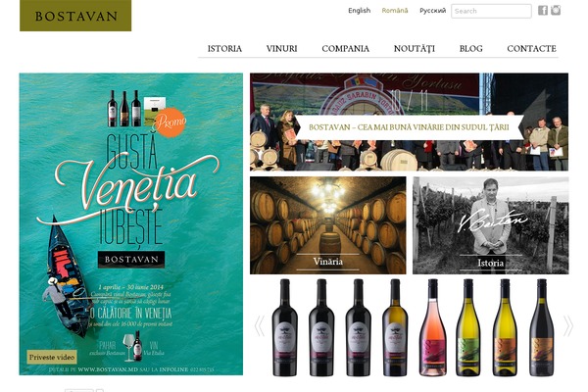Open the Instagram icon link
Image resolution: width=588 pixels, height=392 pixels.
(x=556, y=11)
